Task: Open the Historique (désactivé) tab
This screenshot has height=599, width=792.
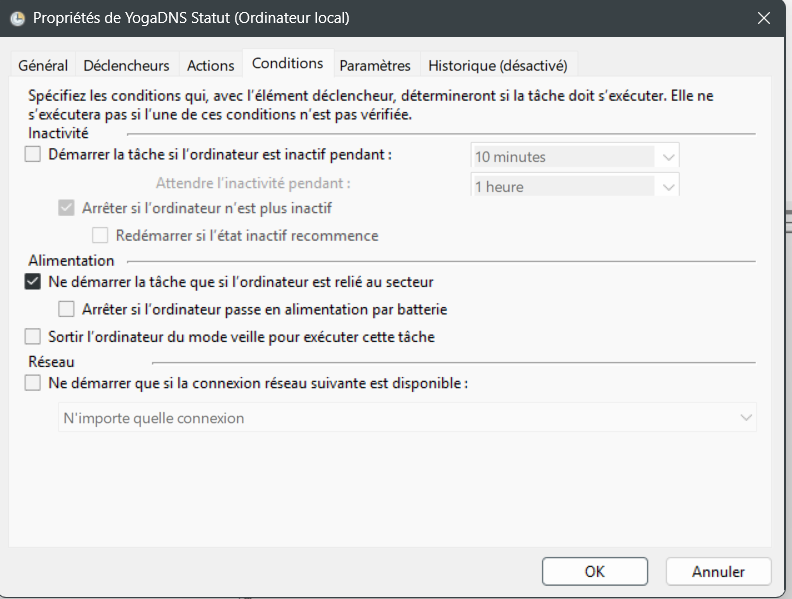Action: (497, 65)
